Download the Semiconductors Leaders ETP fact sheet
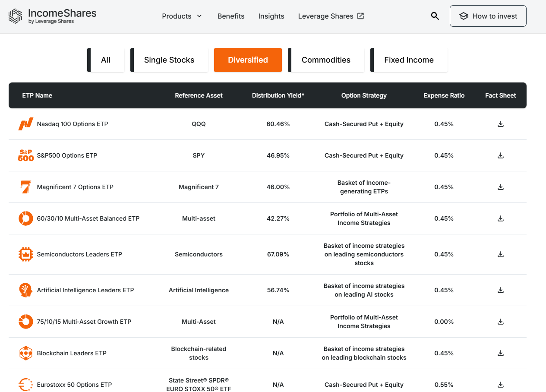Image resolution: width=546 pixels, height=392 pixels. tap(501, 254)
